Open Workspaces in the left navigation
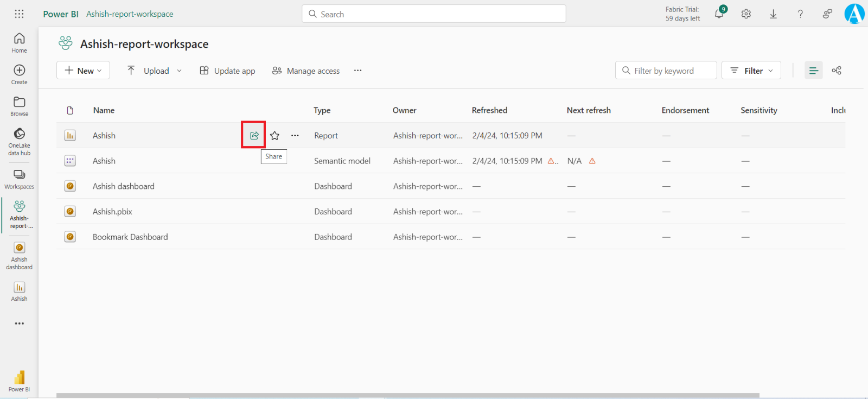 point(19,179)
